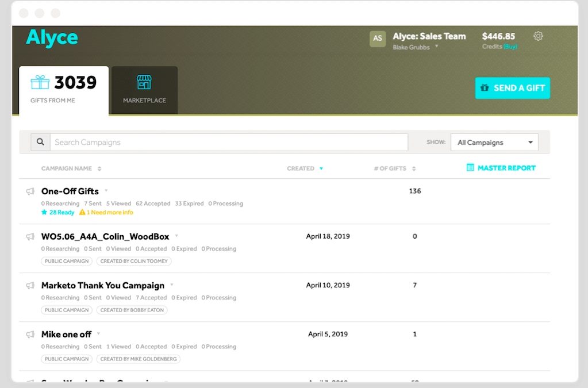Image resolution: width=588 pixels, height=388 pixels.
Task: Click Public Campaign tag under WO5.06_A4A_Colin_WoodBox
Action: tap(67, 261)
